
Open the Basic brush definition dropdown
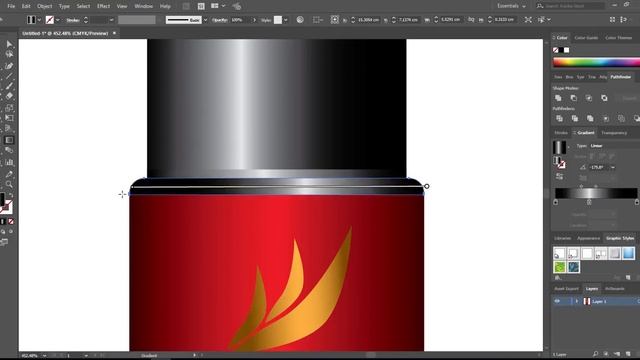pos(205,20)
